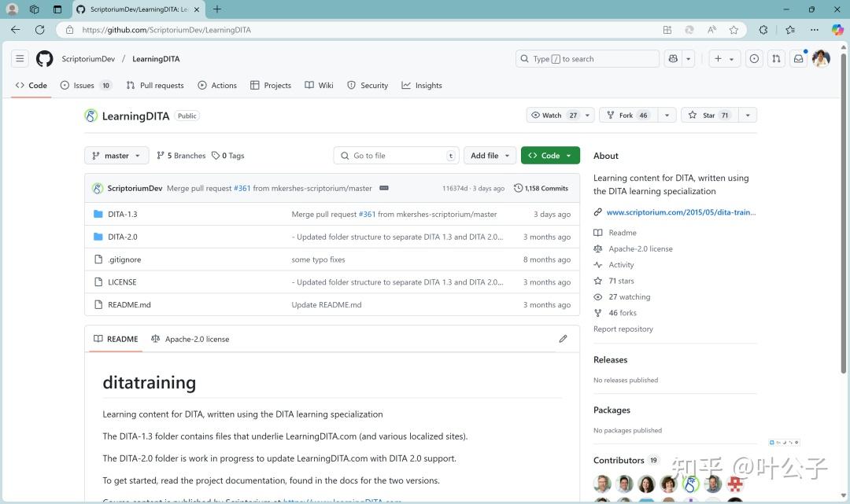Switch to the Issues tab
Viewport: 850px width, 504px height.
pyautogui.click(x=85, y=86)
